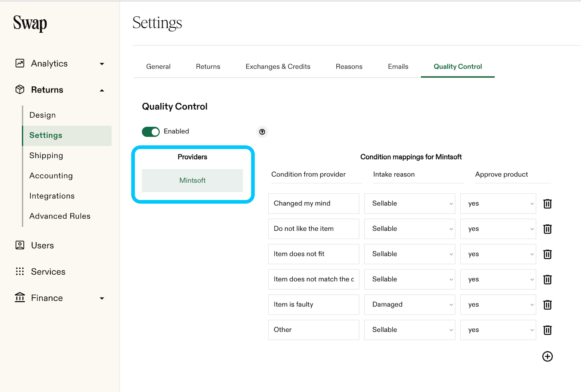Click the Item is faulty condition field

pyautogui.click(x=314, y=305)
